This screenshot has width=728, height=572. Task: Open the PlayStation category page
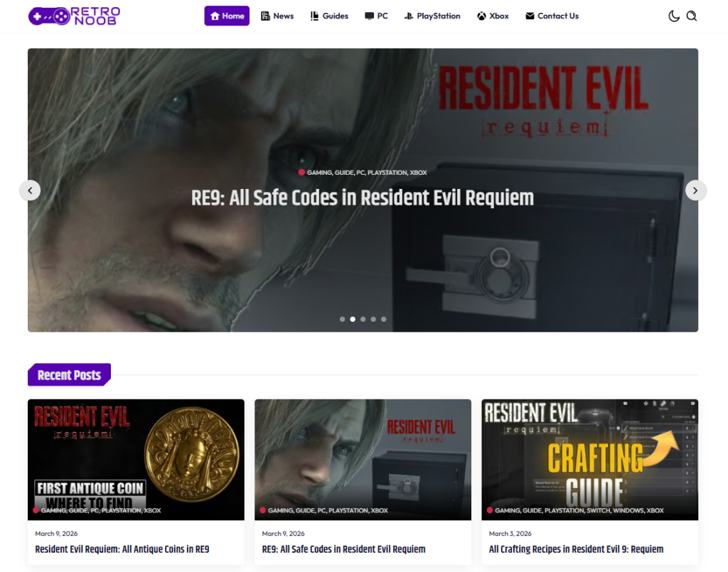[x=432, y=16]
